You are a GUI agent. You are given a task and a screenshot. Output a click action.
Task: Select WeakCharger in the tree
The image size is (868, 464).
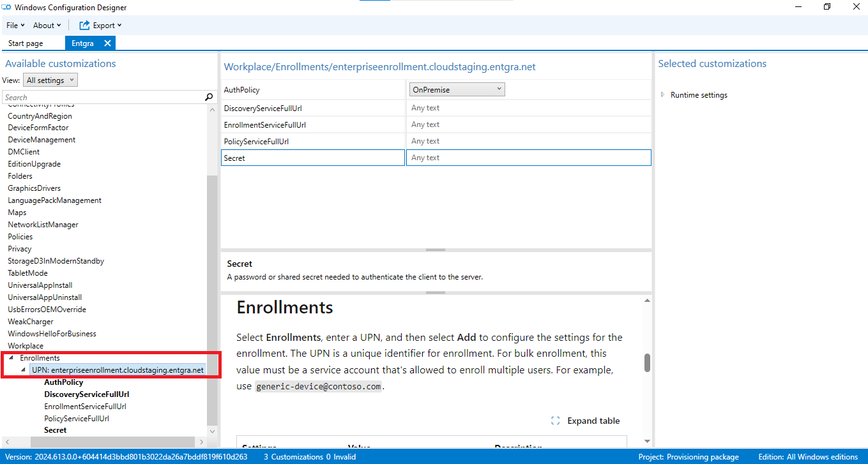(x=31, y=322)
